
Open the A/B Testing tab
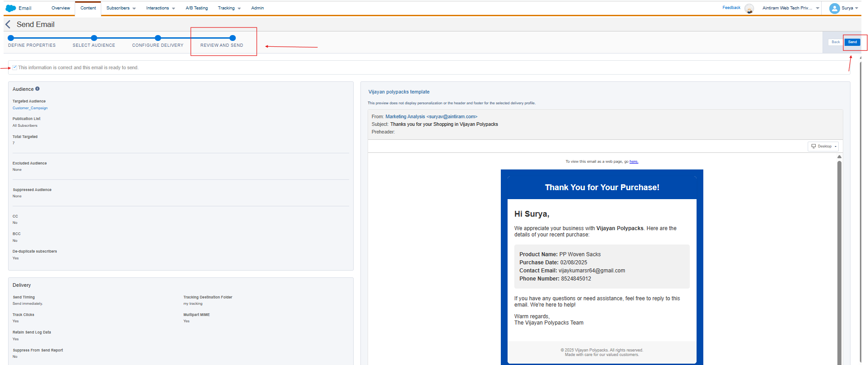coord(197,8)
